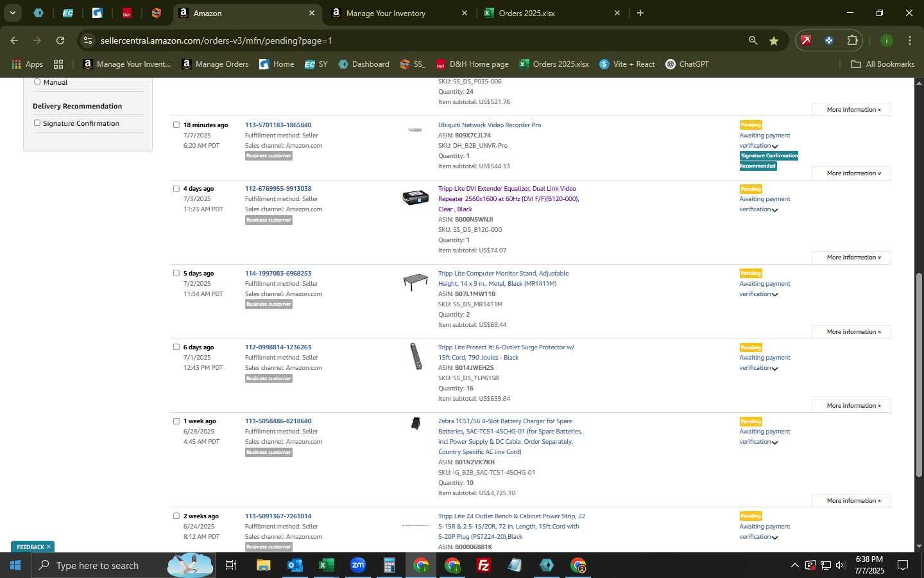The height and width of the screenshot is (578, 924).
Task: Open the notification center icon
Action: coord(903,565)
